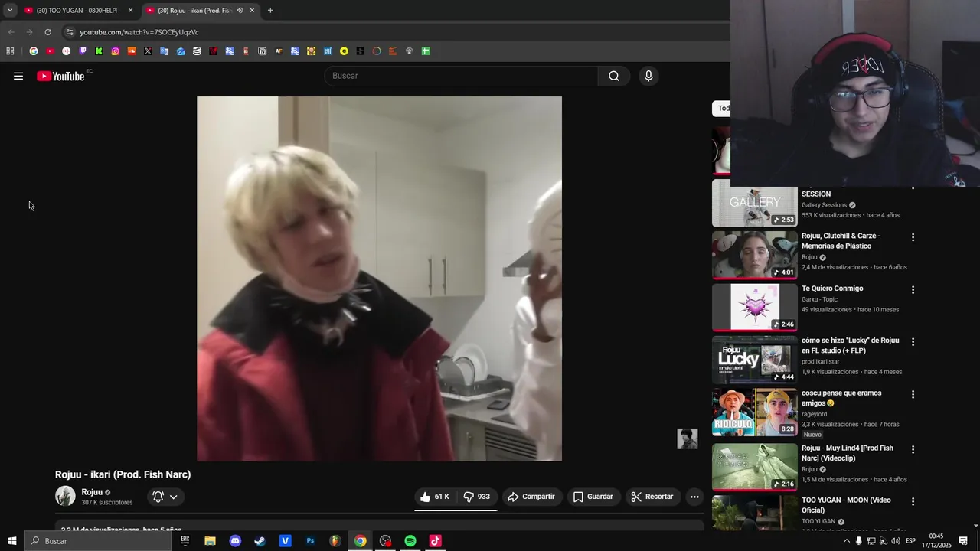Click the video player frame

(379, 279)
